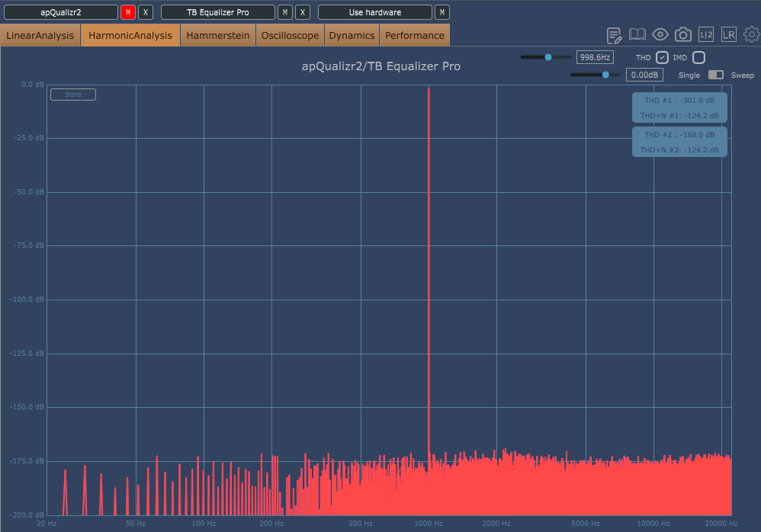Enable the IMD checkbox

[698, 57]
